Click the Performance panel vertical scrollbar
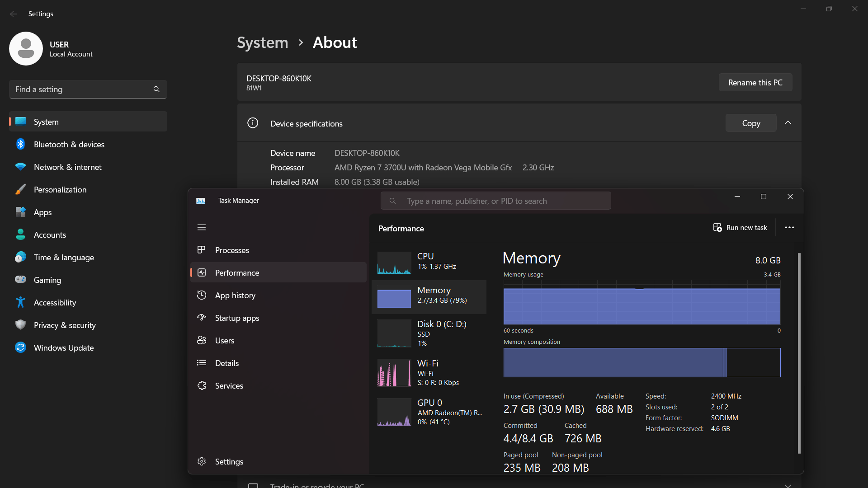The height and width of the screenshot is (488, 868). tap(799, 352)
